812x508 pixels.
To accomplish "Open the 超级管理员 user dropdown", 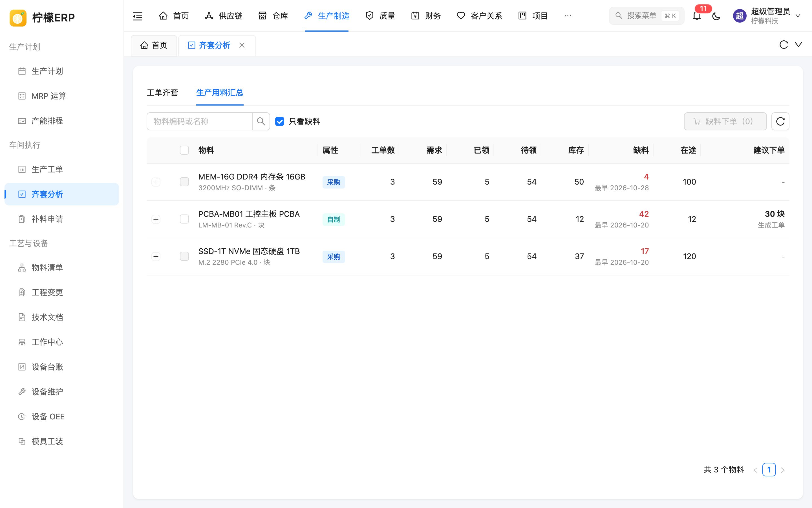I will [767, 16].
